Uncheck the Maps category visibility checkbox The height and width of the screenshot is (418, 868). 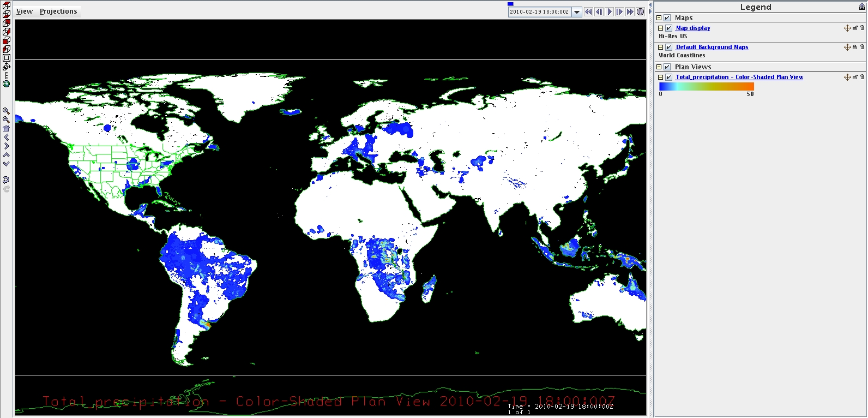coord(667,18)
